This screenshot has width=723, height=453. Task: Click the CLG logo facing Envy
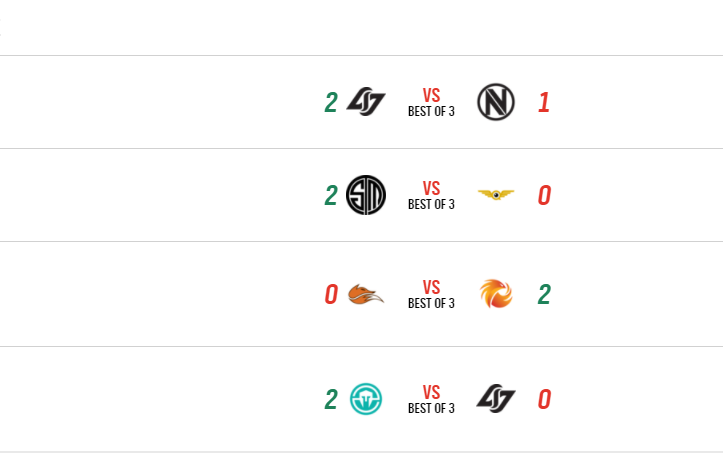click(x=365, y=102)
